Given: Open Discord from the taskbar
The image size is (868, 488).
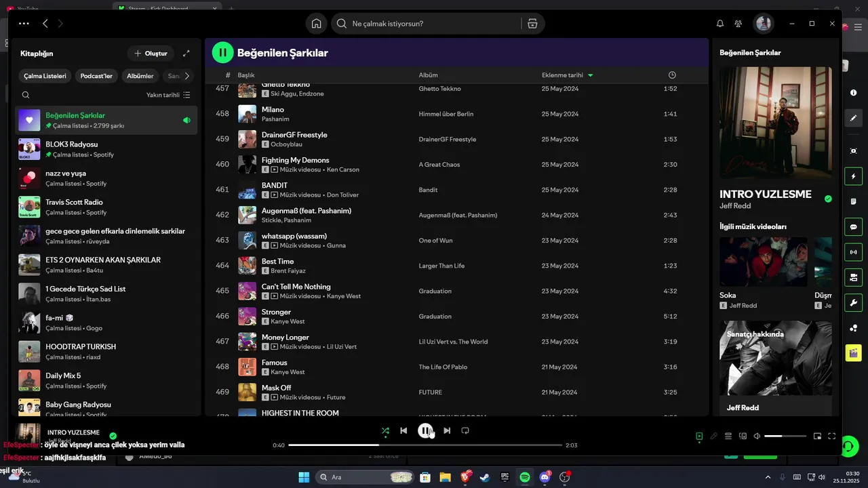Looking at the screenshot, I should (x=545, y=477).
